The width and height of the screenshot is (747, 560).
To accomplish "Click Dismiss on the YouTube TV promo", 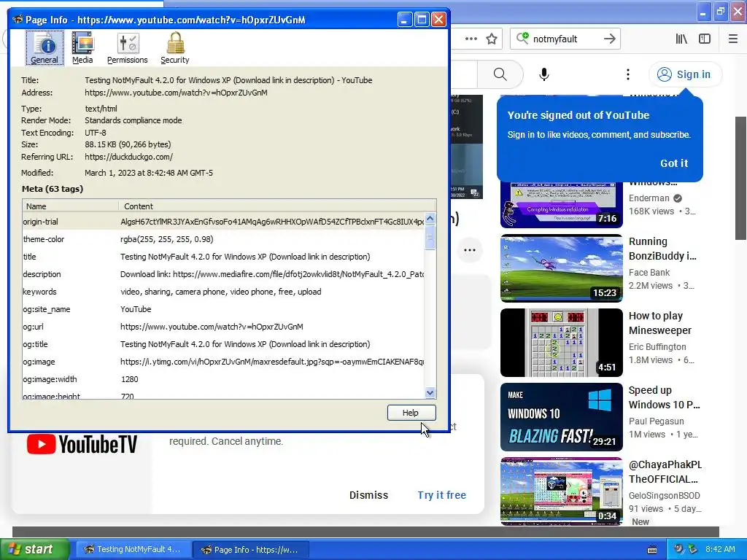I will (368, 495).
